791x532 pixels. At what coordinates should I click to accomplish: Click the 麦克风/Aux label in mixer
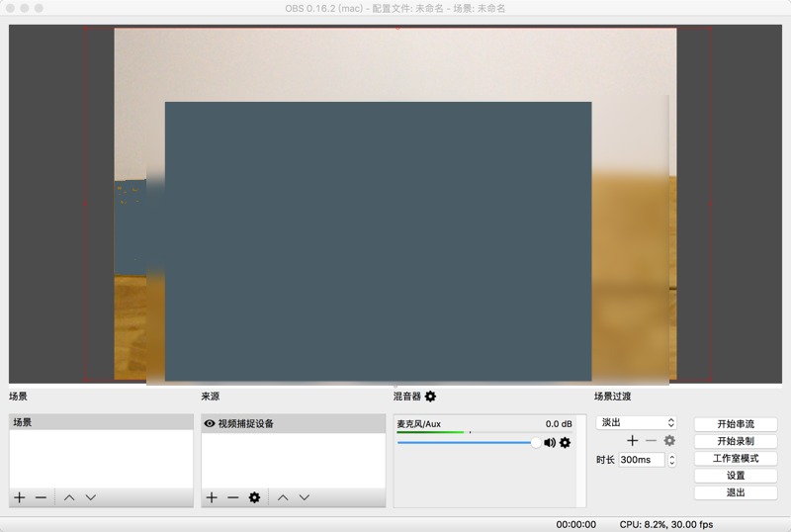click(418, 424)
